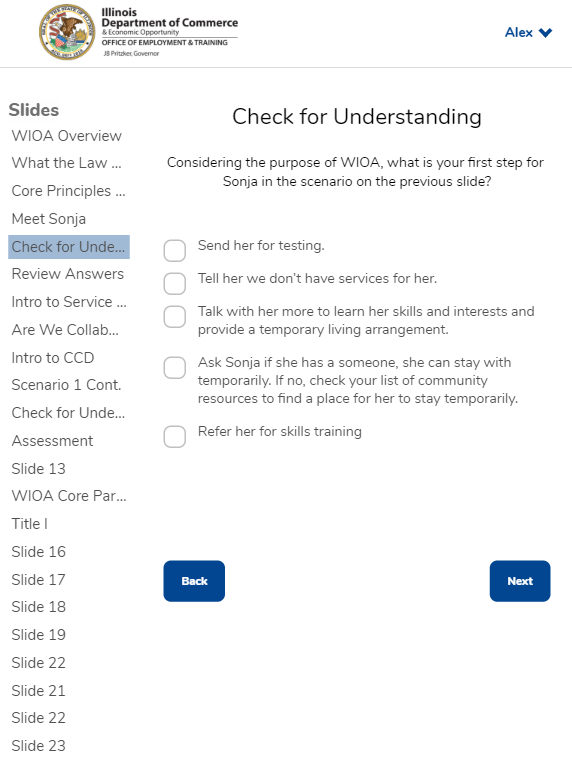This screenshot has width=572, height=765.
Task: Open the Alex user dropdown chevron
Action: click(545, 33)
